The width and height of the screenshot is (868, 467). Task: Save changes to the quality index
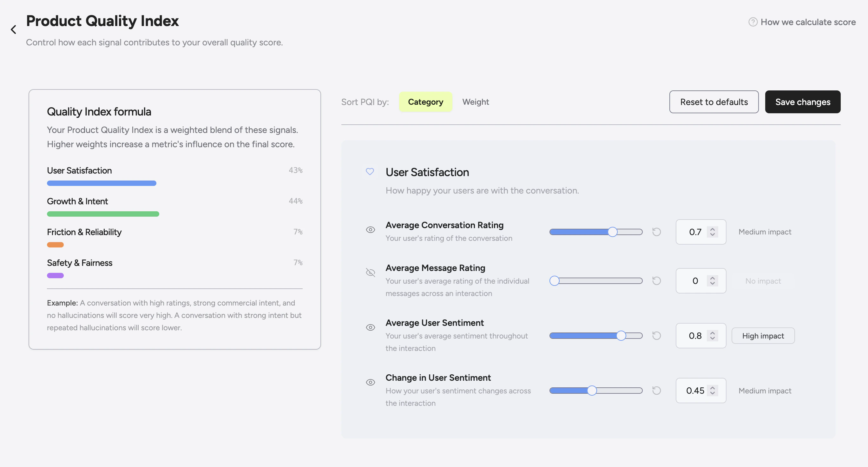coord(803,102)
